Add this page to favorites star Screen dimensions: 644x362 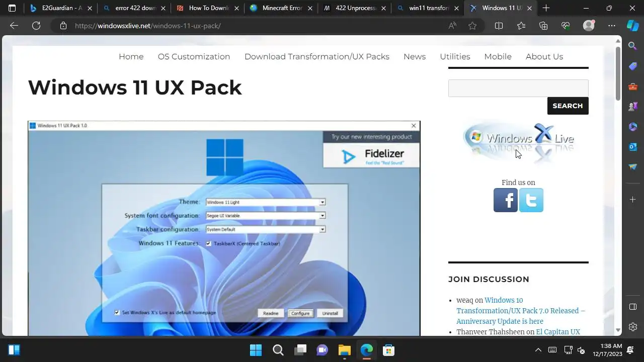(472, 26)
